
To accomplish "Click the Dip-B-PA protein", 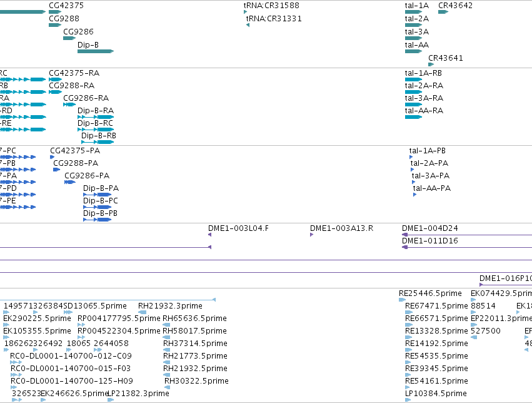I will [x=97, y=195].
